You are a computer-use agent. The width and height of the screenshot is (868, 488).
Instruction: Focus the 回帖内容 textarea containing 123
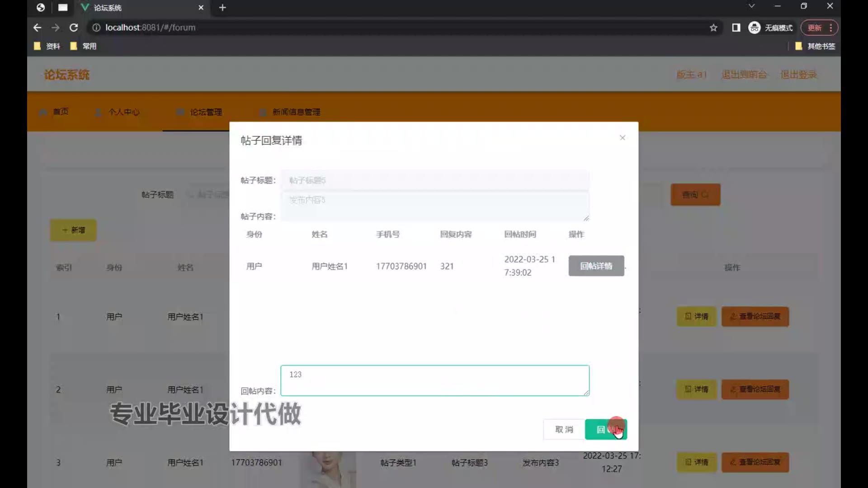435,380
